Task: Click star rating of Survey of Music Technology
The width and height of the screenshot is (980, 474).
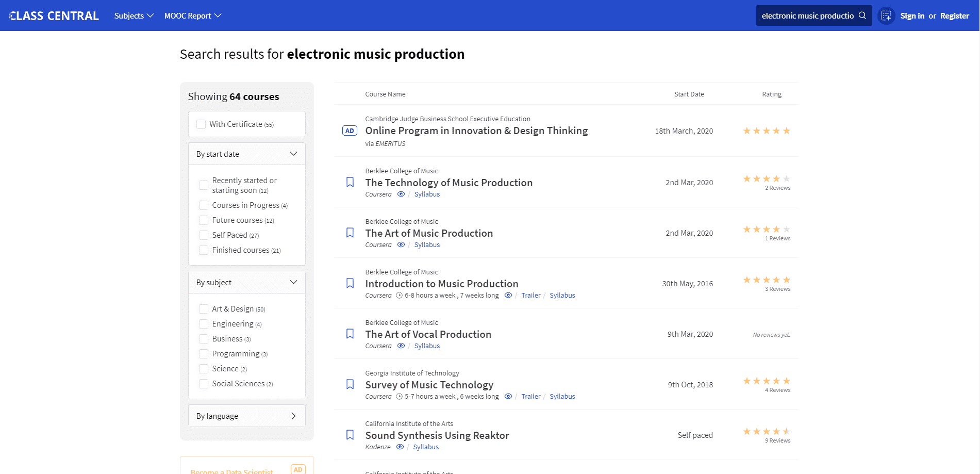Action: tap(767, 381)
